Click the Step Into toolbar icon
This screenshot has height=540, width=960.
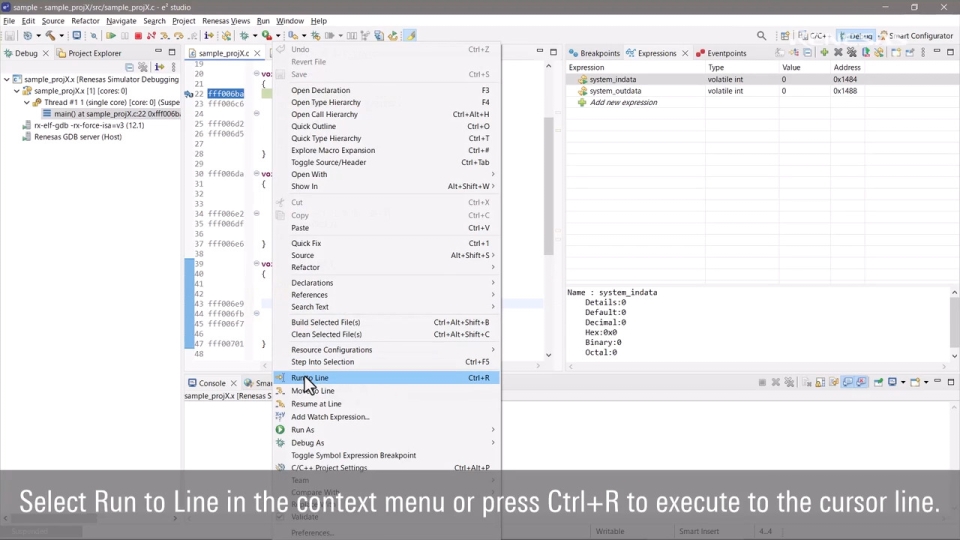tap(165, 36)
